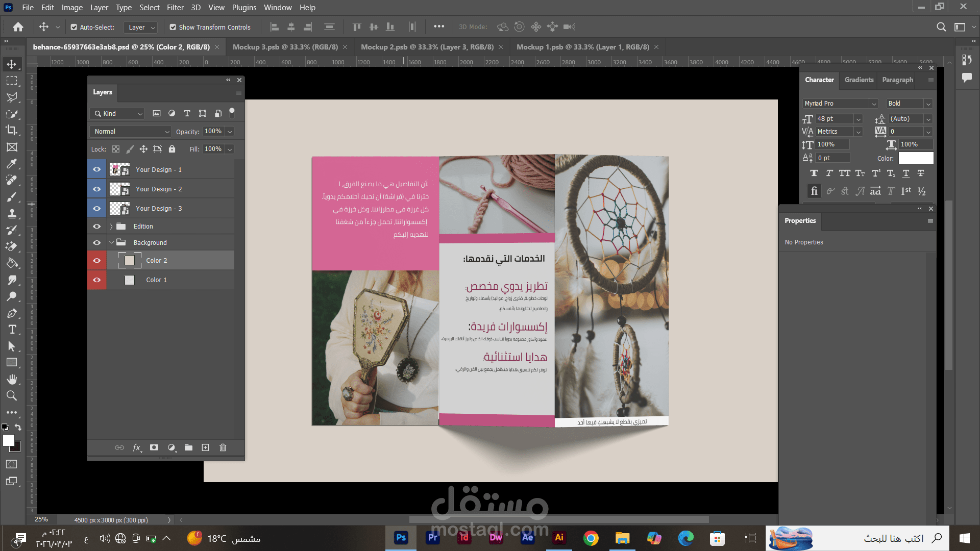Screen dimensions: 980x551
Task: Expand the Edition group folder
Action: point(111,226)
